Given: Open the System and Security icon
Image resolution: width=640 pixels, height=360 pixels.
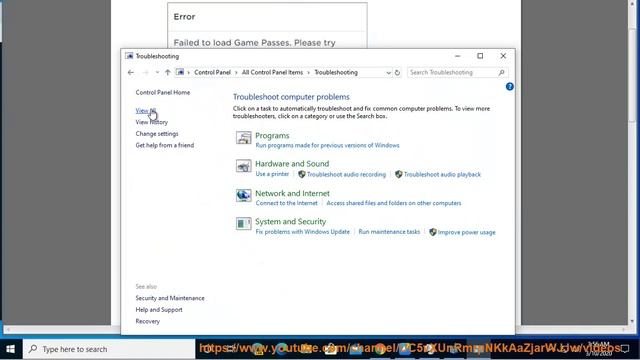Looking at the screenshot, I should pyautogui.click(x=243, y=224).
